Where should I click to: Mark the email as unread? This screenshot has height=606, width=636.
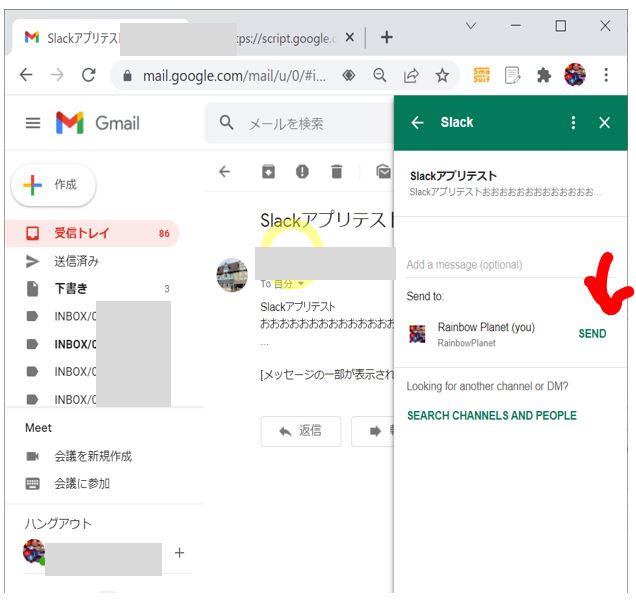pos(383,172)
